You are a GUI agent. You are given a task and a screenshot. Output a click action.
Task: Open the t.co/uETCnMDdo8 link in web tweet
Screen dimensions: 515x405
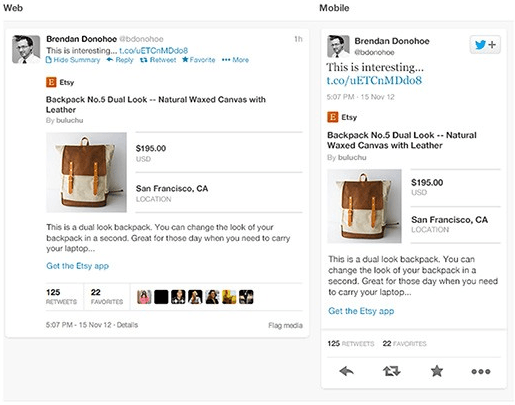point(154,51)
